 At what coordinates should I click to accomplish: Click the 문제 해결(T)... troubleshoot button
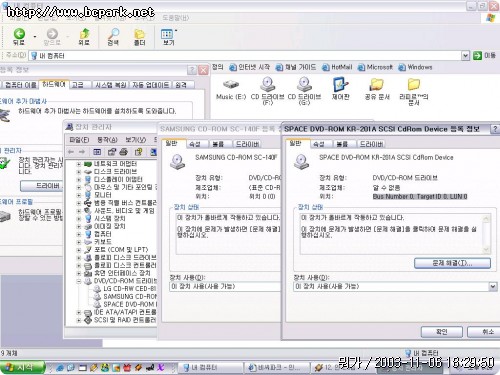[452, 263]
